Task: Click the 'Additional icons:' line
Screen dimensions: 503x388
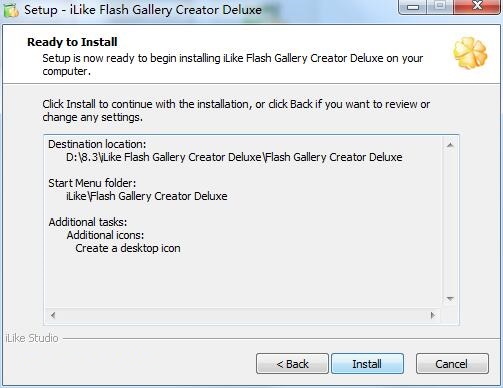Action: click(x=105, y=235)
